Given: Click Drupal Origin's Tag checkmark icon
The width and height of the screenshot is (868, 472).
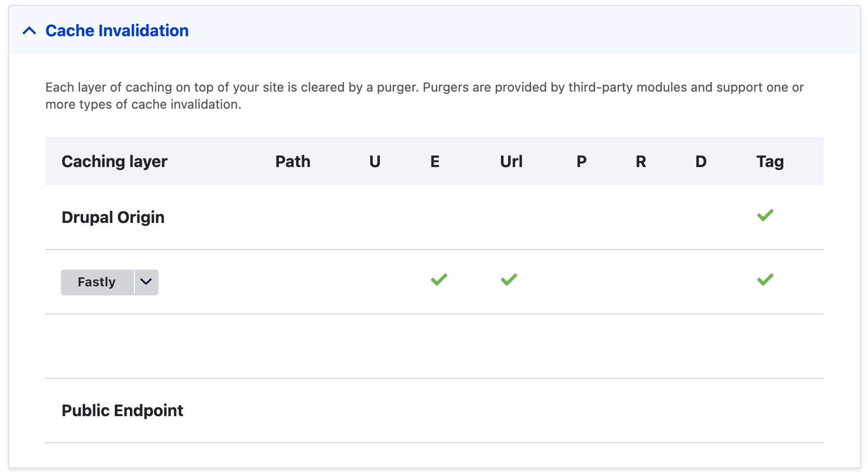Looking at the screenshot, I should point(765,215).
